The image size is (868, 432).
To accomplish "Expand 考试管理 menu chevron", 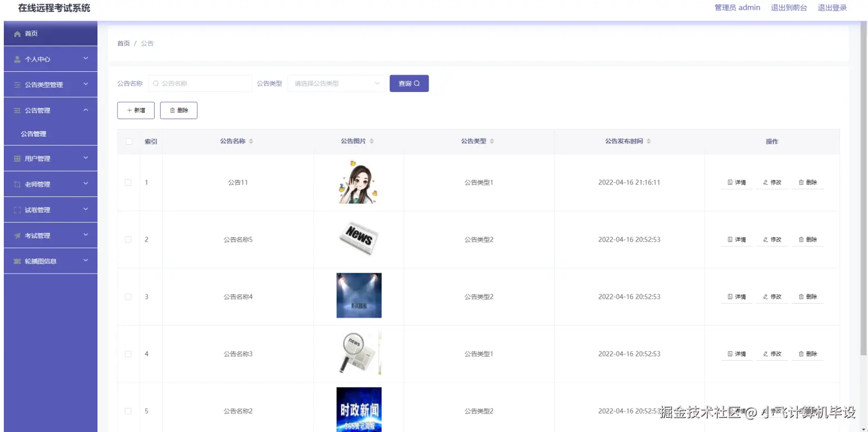I will click(85, 234).
